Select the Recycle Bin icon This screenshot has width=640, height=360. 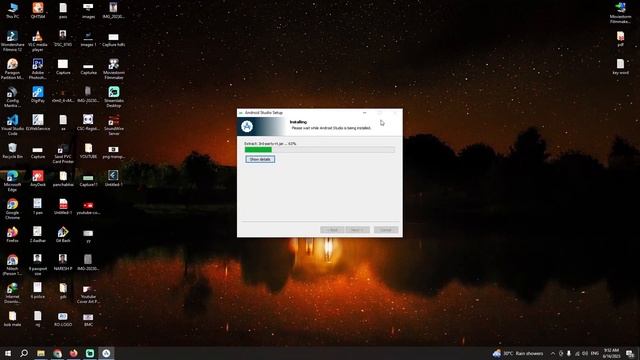coord(12,151)
